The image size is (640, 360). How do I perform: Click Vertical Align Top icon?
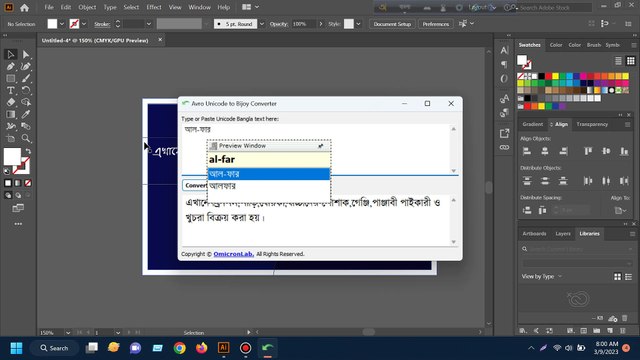click(x=588, y=151)
